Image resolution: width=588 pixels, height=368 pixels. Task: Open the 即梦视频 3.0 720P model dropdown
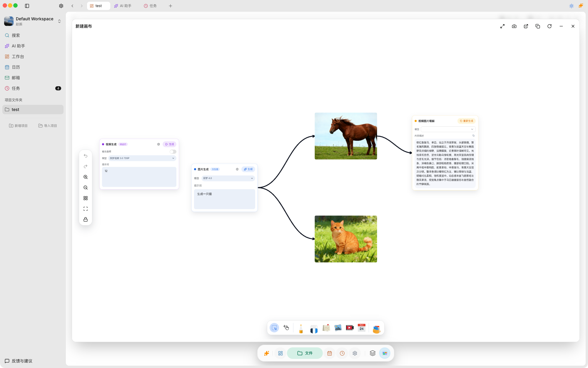(142, 158)
